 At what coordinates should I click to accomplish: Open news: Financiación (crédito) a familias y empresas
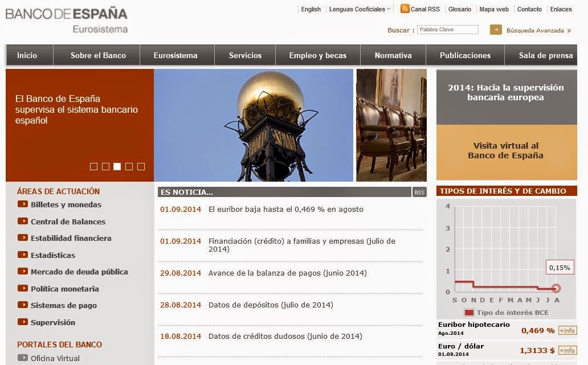[x=302, y=245]
